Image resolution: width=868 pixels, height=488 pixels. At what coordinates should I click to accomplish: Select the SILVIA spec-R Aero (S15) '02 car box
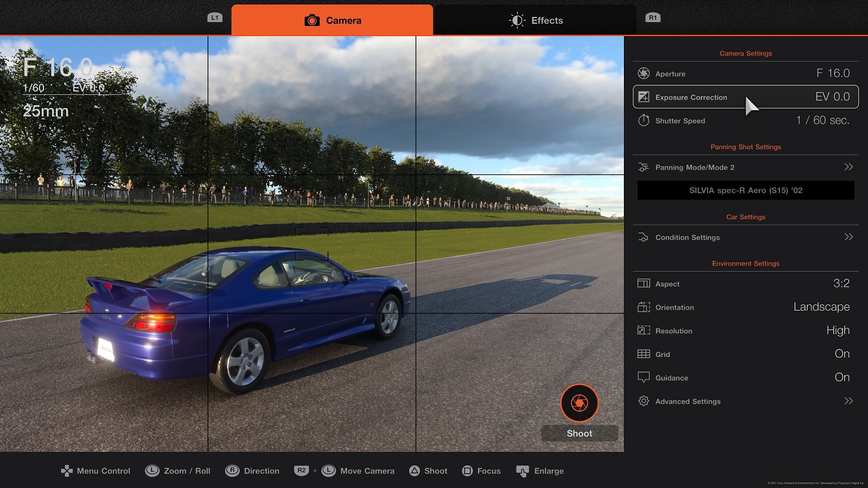point(745,190)
